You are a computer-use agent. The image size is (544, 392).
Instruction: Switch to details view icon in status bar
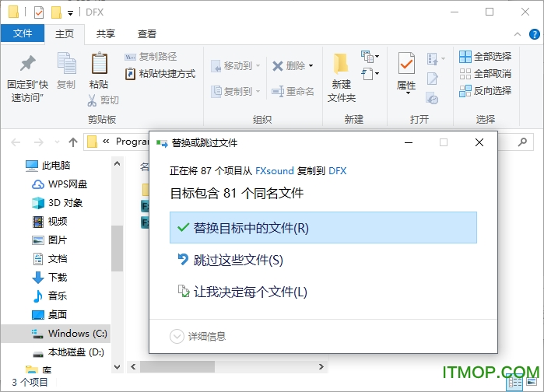click(514, 383)
